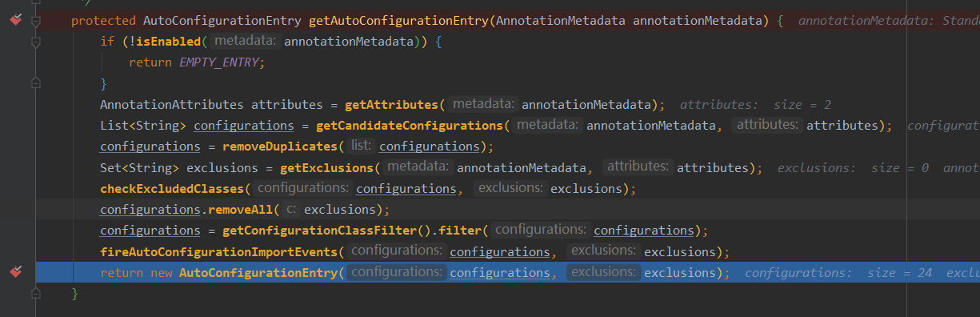Click the checkExcludedClasses method call
This screenshot has height=317, width=980.
[x=172, y=189]
